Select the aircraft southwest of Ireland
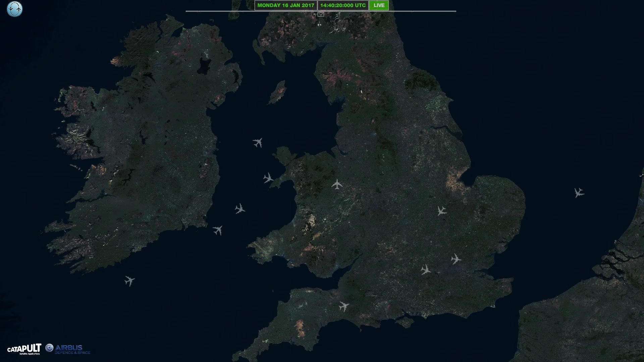 pos(129,281)
